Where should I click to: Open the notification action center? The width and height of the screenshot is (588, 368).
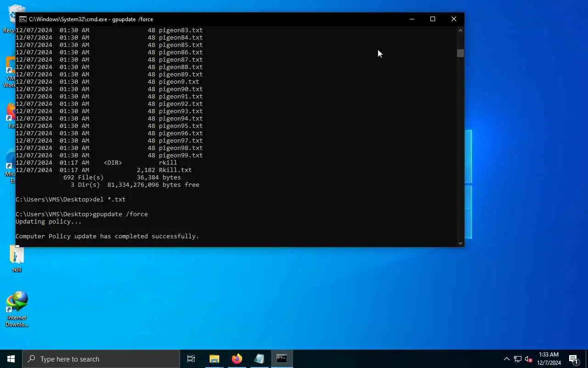tap(573, 359)
